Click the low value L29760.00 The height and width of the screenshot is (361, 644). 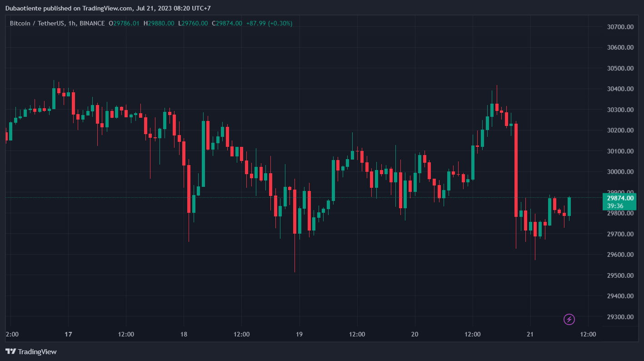(193, 23)
